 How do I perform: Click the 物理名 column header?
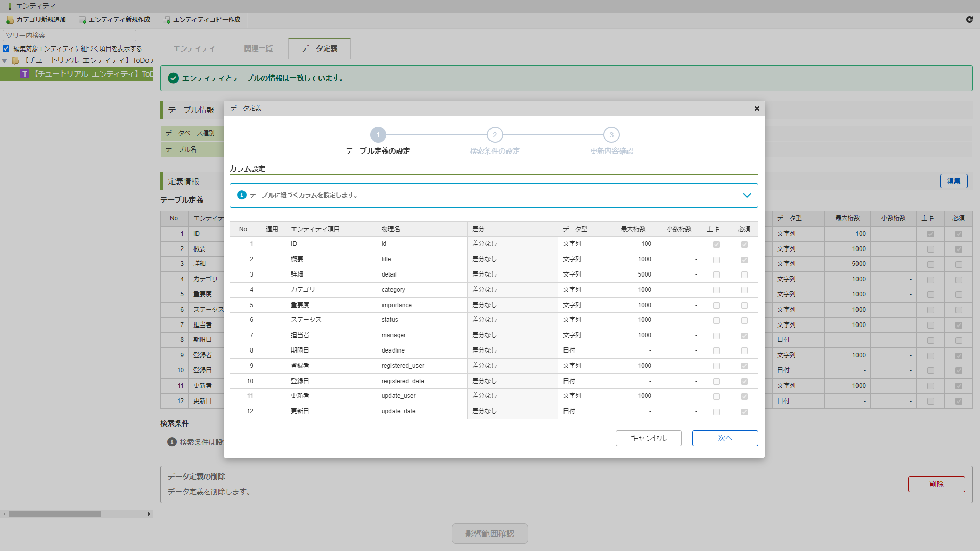click(422, 229)
